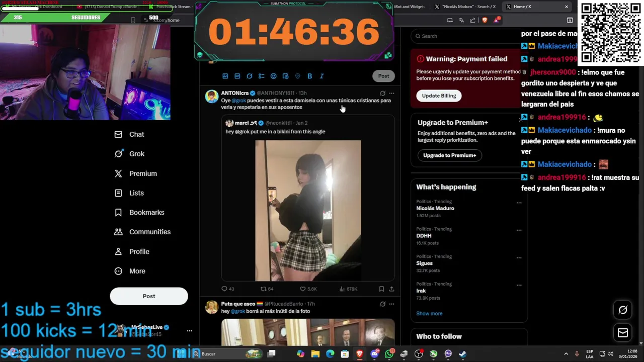644x362 pixels.
Task: Expand the More menu in sidebar
Action: click(x=130, y=271)
